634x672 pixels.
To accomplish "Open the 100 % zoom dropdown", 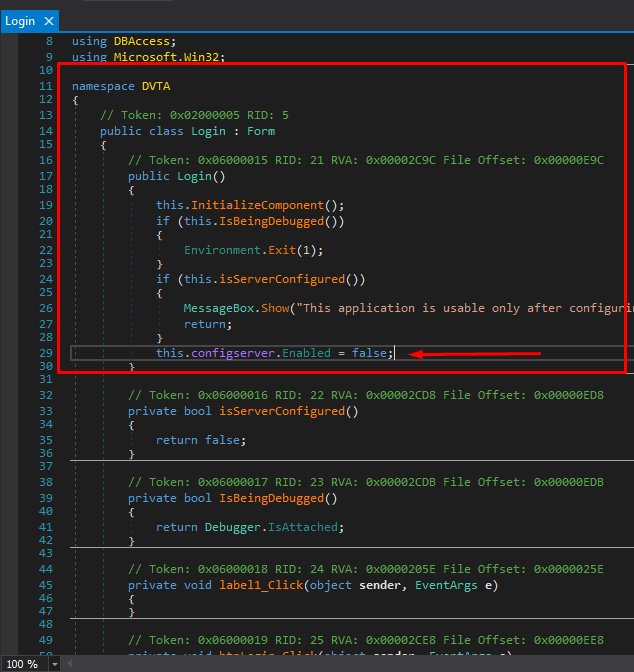I will [x=54, y=664].
